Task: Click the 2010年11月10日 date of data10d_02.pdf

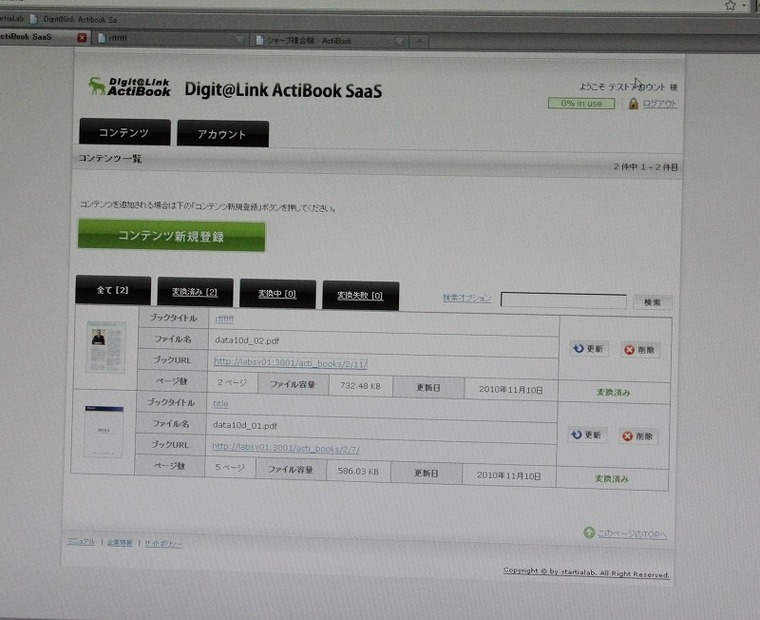Action: (x=510, y=389)
